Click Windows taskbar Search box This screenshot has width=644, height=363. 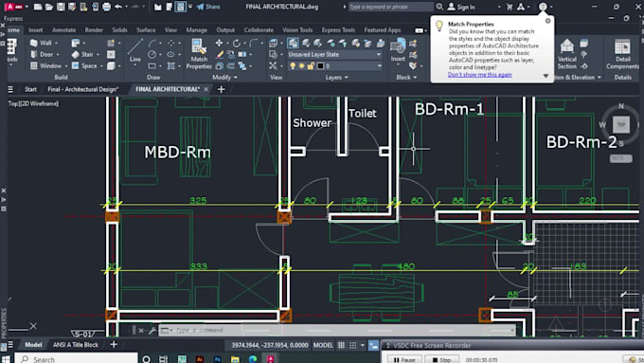tap(76, 359)
